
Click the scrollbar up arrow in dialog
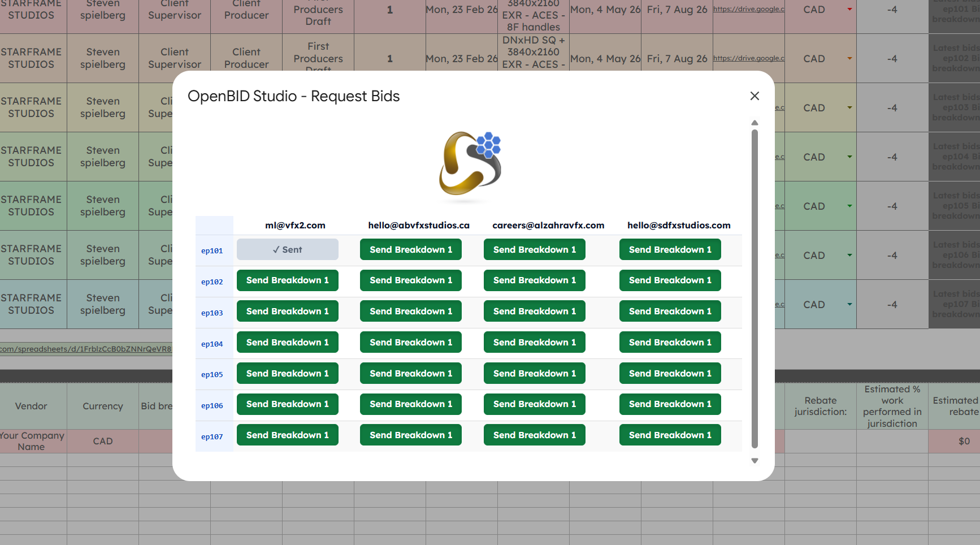click(754, 123)
